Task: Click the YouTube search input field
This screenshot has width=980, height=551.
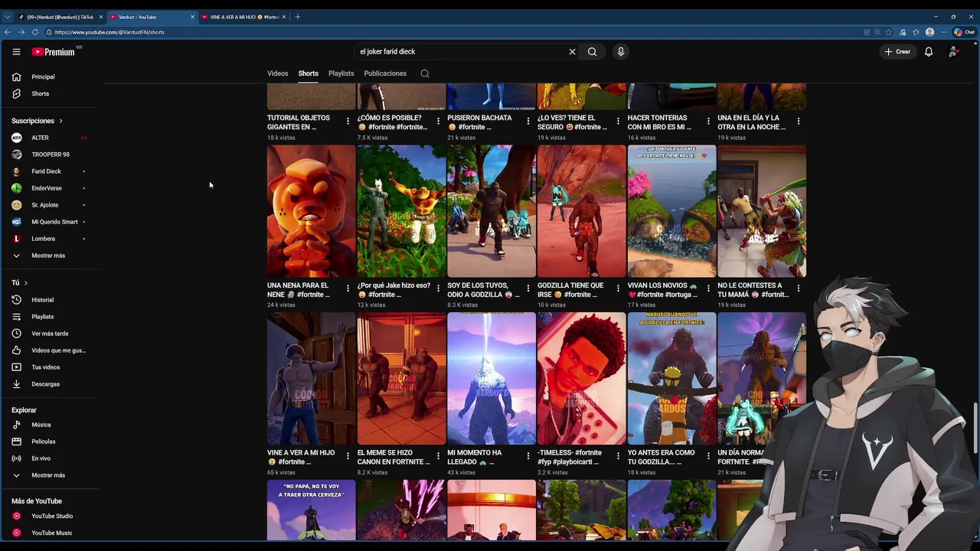Action: coord(459,51)
